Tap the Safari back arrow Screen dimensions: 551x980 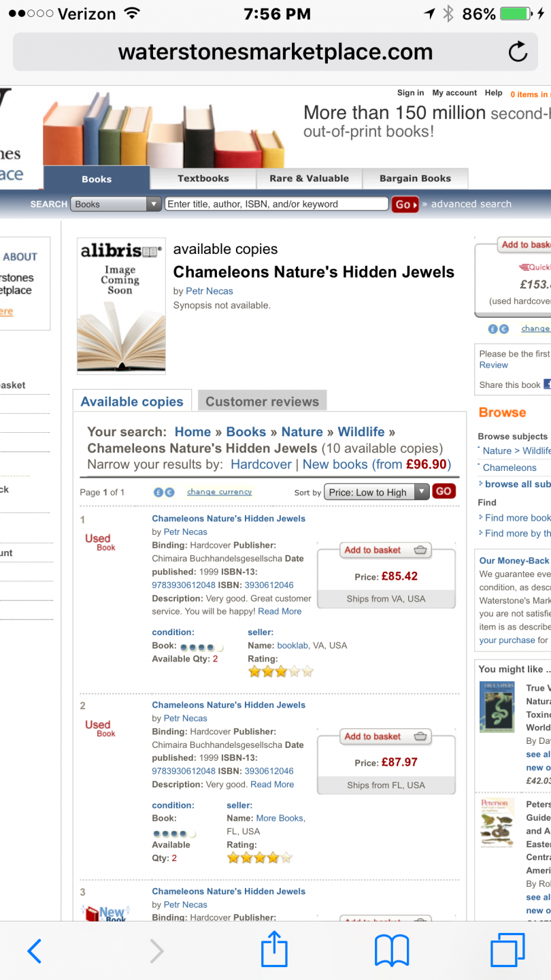(34, 951)
